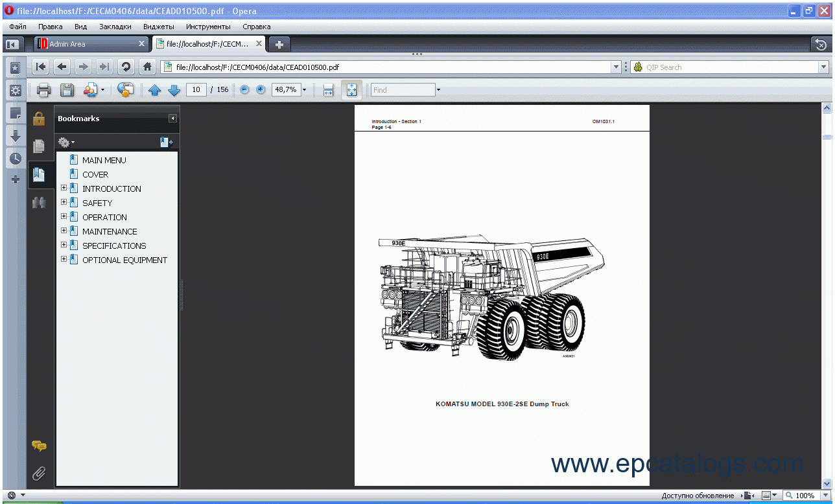Expand the OPTIONAL EQUIPMENT bookmark
This screenshot has width=835, height=504.
pos(64,260)
